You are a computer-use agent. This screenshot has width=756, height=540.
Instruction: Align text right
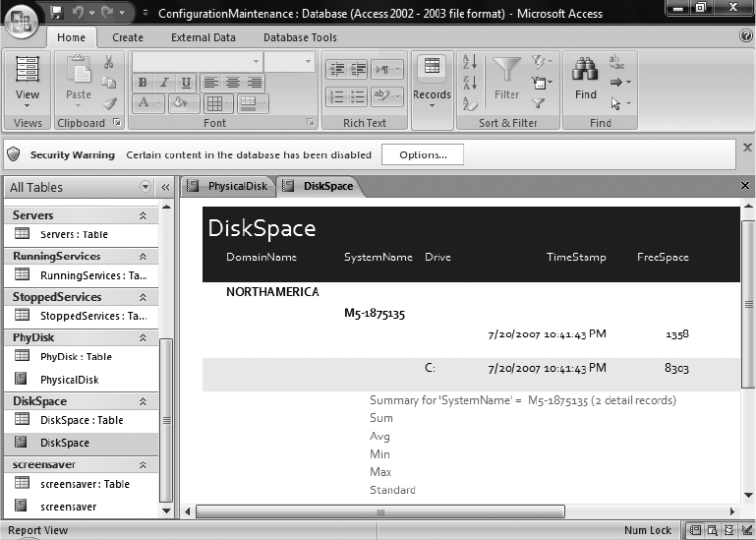(255, 83)
